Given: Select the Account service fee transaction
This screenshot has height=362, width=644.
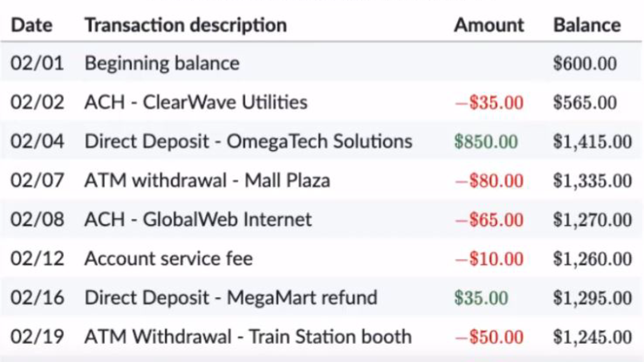Looking at the screenshot, I should tap(168, 259).
